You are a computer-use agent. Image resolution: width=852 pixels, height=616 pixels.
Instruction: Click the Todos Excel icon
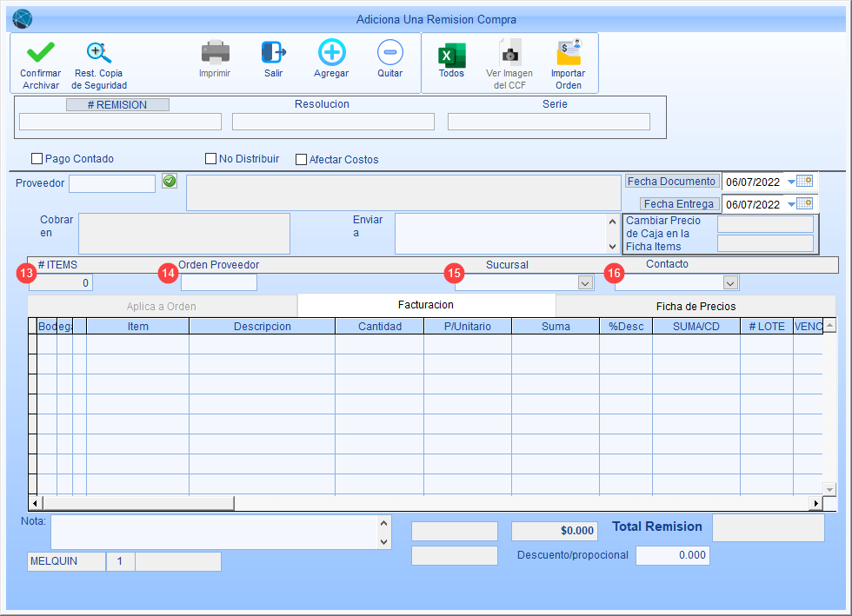451,55
